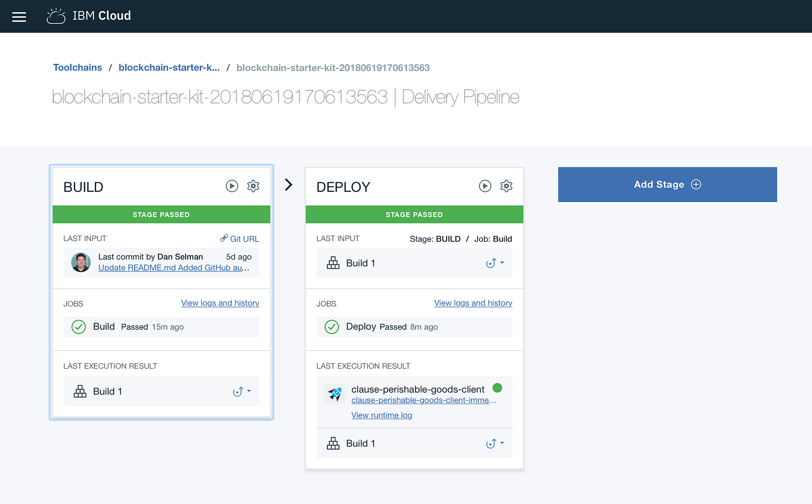
Task: Click the DEPLOY stage title
Action: 344,187
